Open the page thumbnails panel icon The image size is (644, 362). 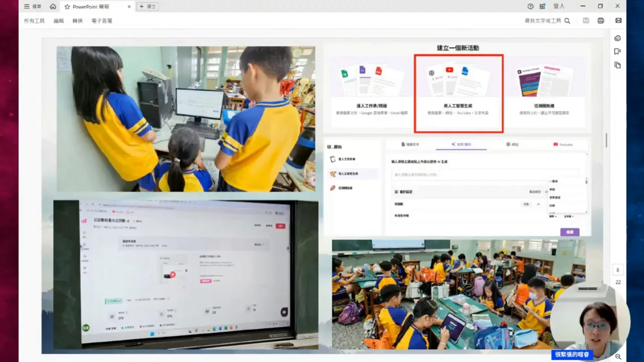coord(617,65)
